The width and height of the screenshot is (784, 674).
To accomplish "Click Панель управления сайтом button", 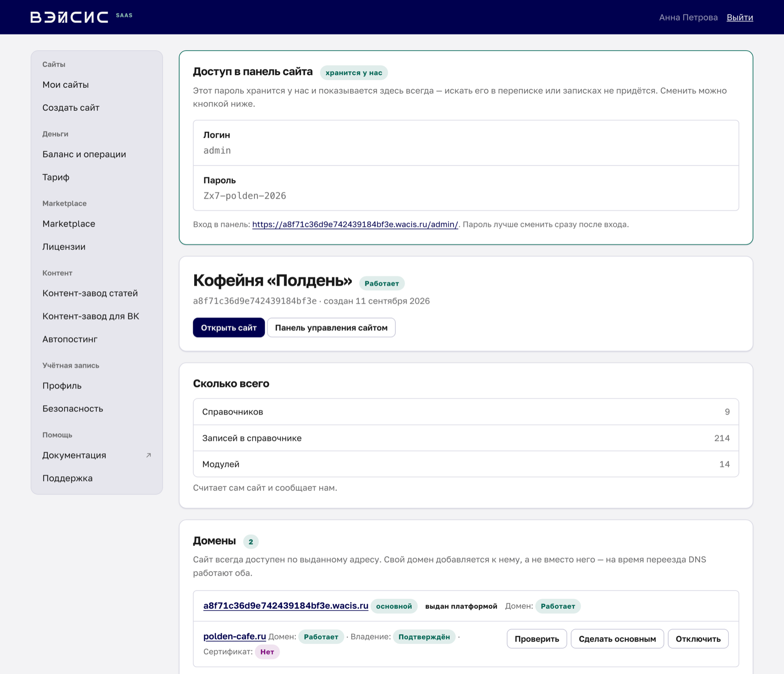I will (x=331, y=327).
